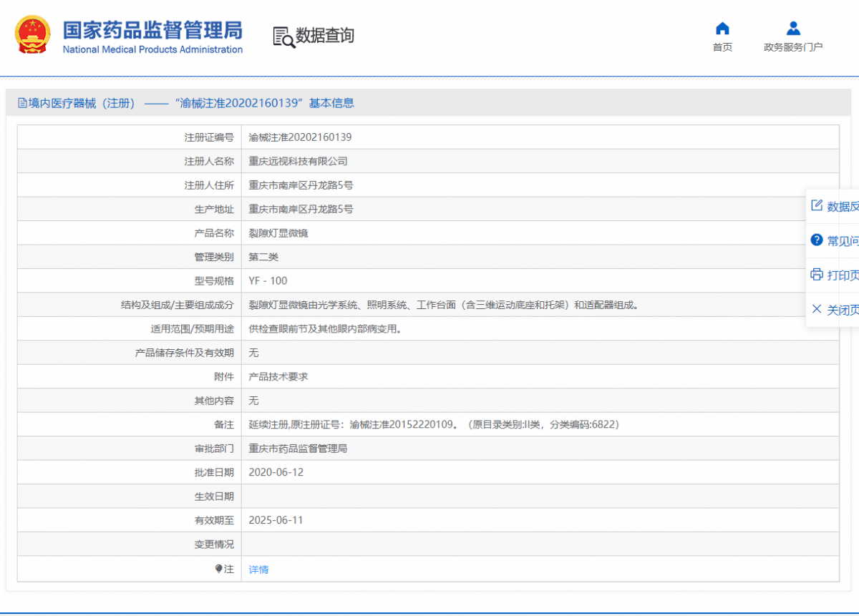Click the lightbulb icon beside 注
This screenshot has width=859, height=616.
219,569
